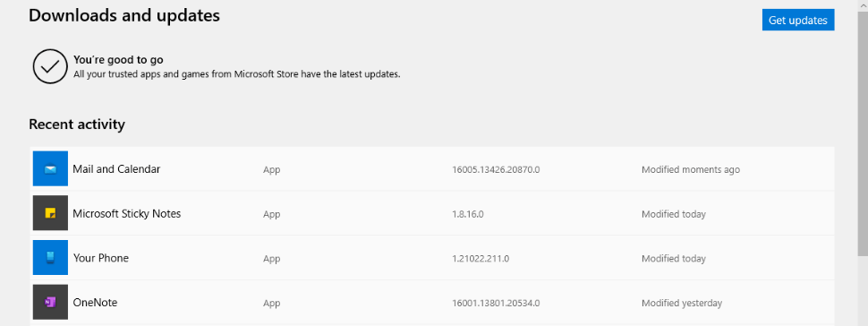This screenshot has width=868, height=326.
Task: Click Sticky Notes version number 1.8.16.0
Action: tap(468, 214)
